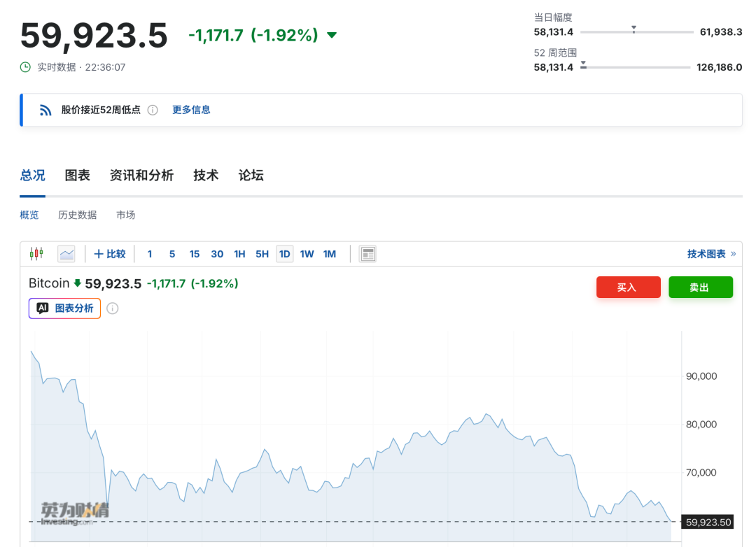Image resolution: width=756 pixels, height=547 pixels.
Task: Click the 59,923.50 price label on axis
Action: [x=708, y=522]
